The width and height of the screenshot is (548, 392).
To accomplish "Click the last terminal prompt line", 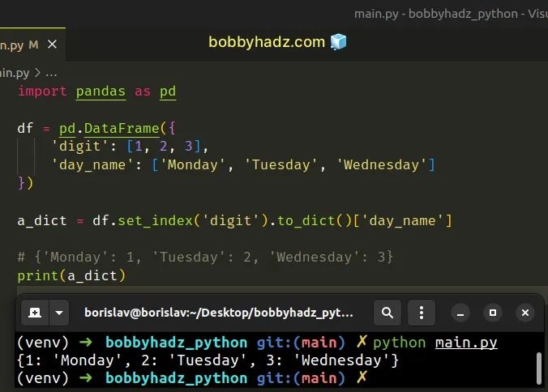I will (x=192, y=378).
